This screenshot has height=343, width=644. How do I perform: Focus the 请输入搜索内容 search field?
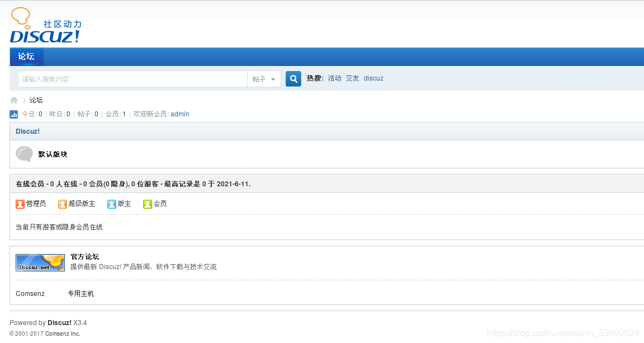click(132, 79)
